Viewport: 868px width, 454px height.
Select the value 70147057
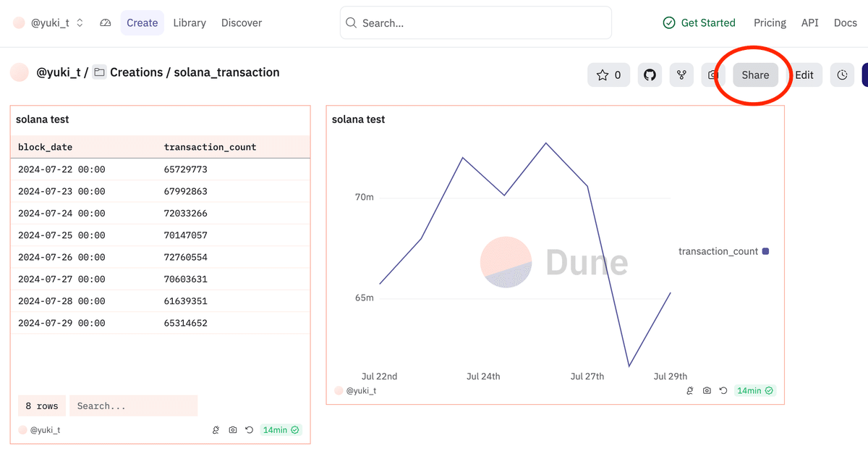pos(186,235)
